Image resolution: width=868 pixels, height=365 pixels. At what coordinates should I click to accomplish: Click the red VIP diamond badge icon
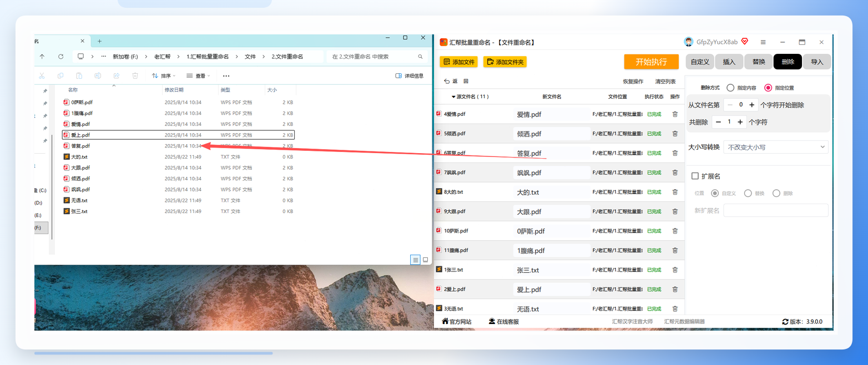pyautogui.click(x=745, y=42)
